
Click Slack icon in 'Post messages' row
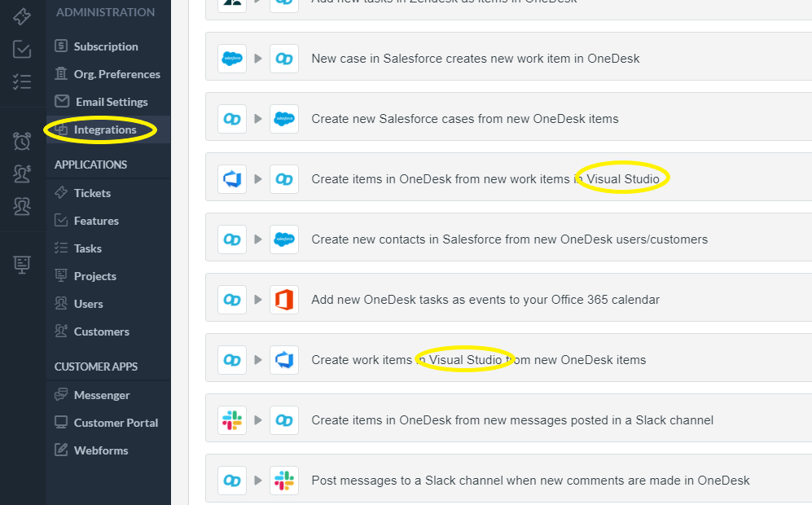tap(284, 480)
